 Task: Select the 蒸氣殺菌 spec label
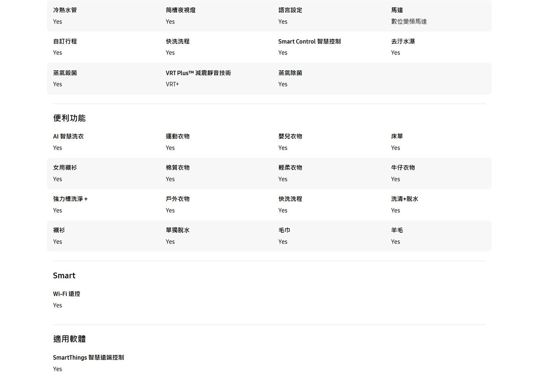(65, 73)
